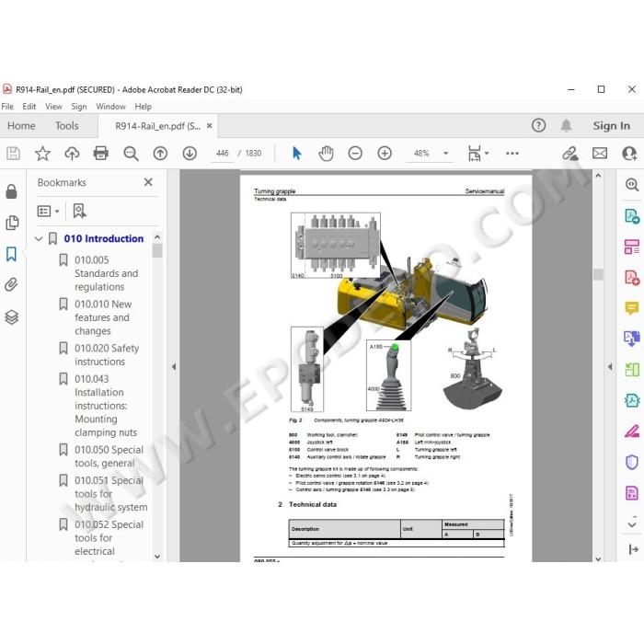
Task: Share with others person icon
Action: coord(629,154)
